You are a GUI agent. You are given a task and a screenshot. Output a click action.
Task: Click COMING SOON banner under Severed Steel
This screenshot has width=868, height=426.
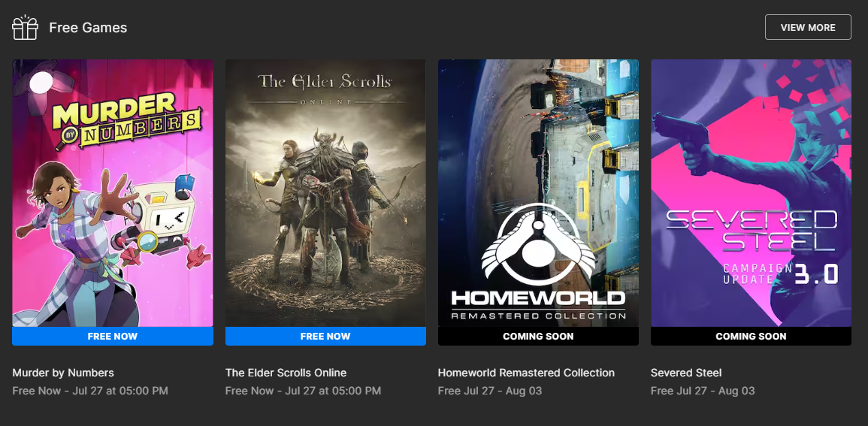tap(751, 337)
